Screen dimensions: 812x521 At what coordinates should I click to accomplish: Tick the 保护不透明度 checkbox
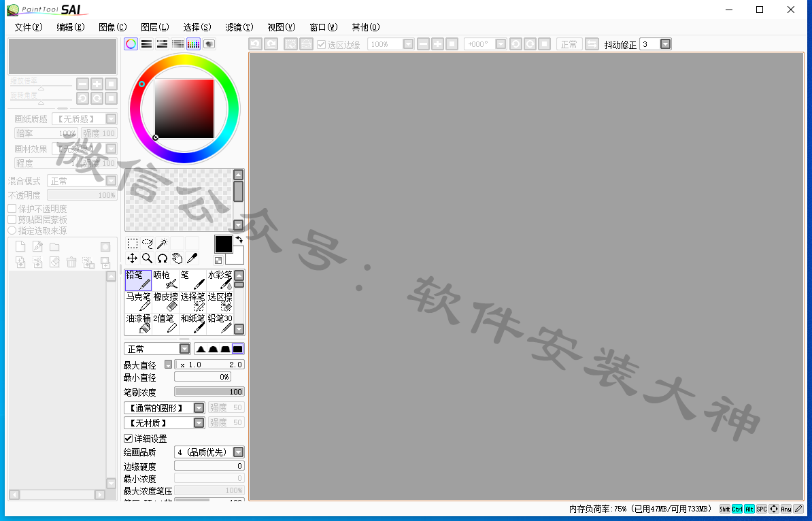pyautogui.click(x=12, y=209)
